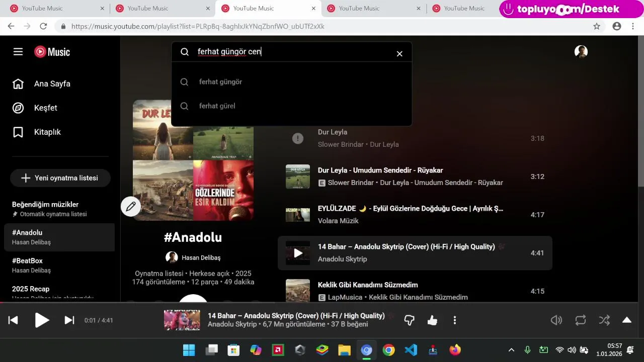Open the browser three-dot menu

click(x=633, y=26)
